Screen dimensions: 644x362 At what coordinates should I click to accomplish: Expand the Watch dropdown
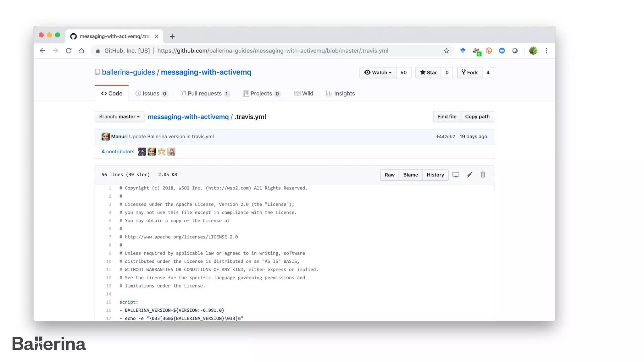tap(378, 73)
